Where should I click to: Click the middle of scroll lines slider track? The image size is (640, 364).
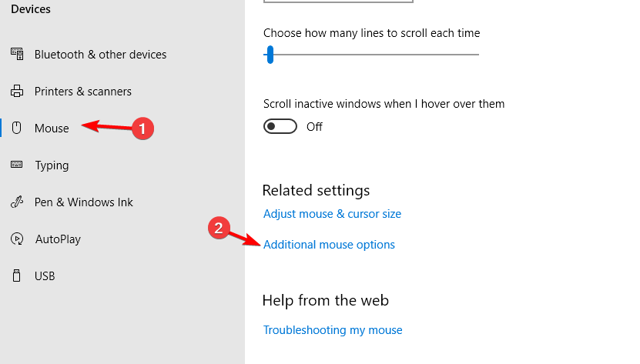coord(371,55)
